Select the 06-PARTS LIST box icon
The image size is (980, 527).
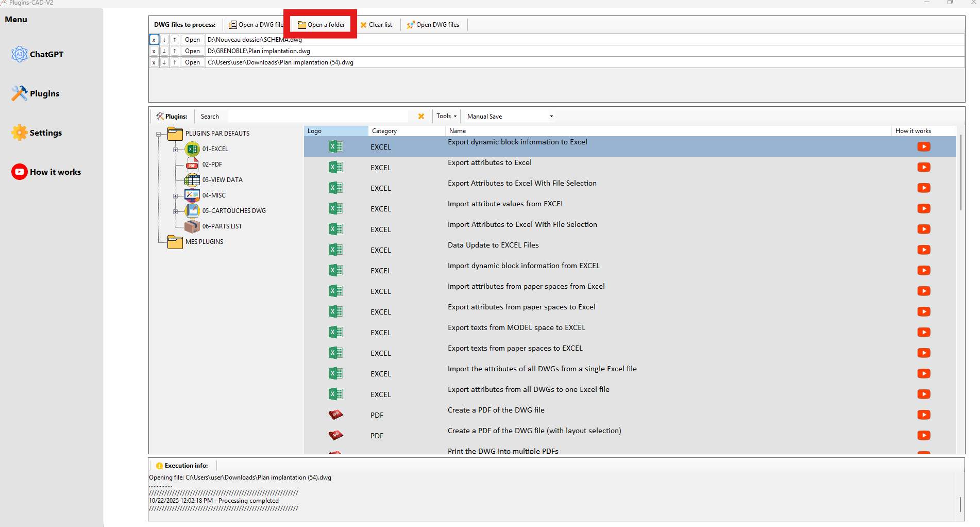tap(192, 226)
